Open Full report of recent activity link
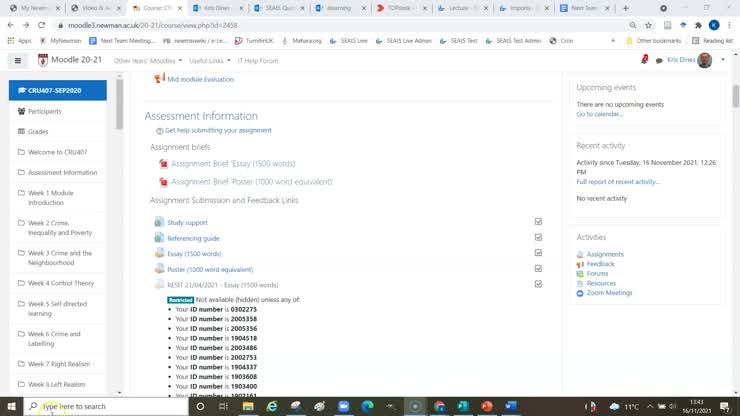 617,182
